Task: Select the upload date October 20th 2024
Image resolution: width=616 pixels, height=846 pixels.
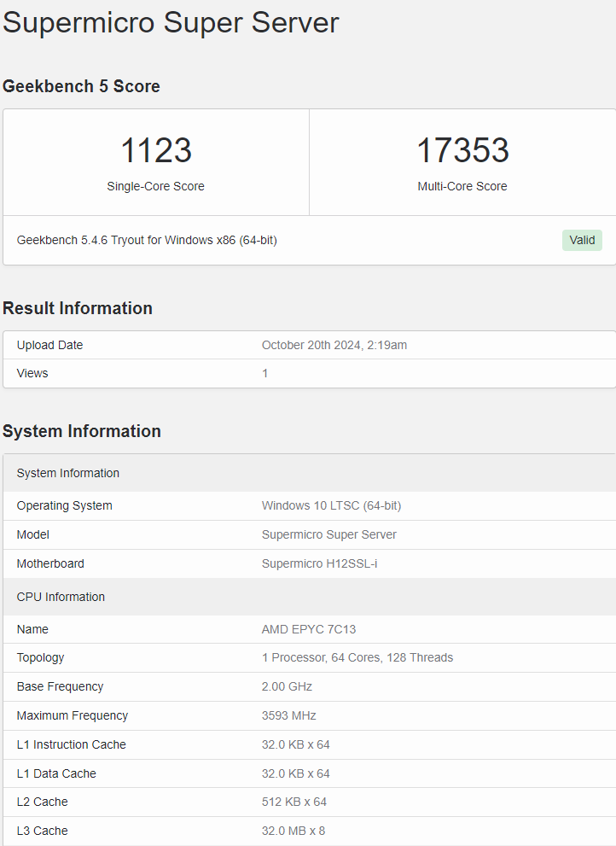Action: pos(334,345)
